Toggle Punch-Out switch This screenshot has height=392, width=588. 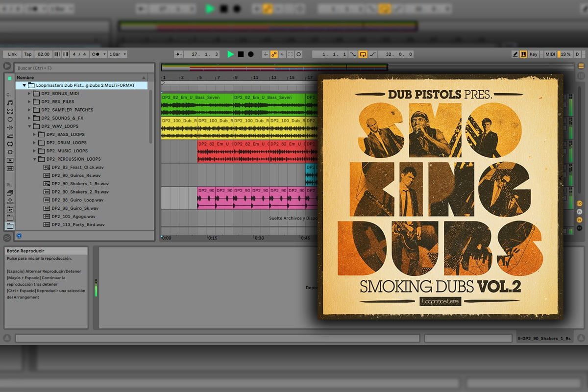click(373, 54)
